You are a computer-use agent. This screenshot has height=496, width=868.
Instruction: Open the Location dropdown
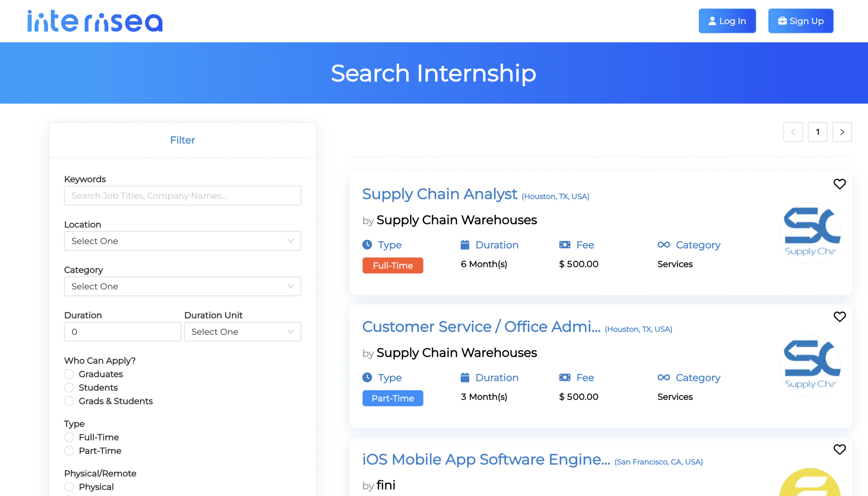point(182,241)
